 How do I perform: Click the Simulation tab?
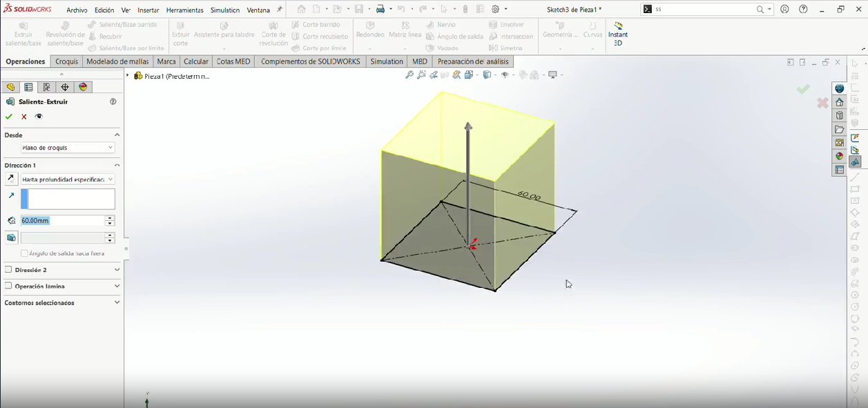pyautogui.click(x=386, y=61)
